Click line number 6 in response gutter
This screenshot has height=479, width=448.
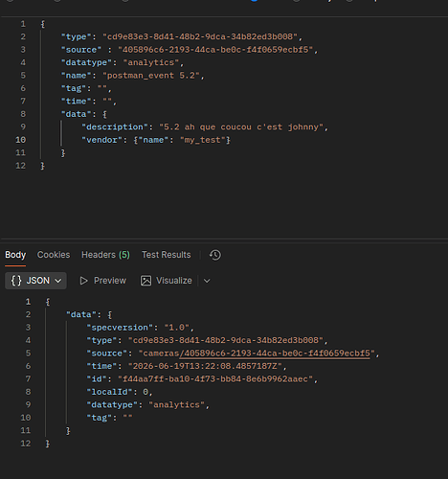pyautogui.click(x=28, y=366)
